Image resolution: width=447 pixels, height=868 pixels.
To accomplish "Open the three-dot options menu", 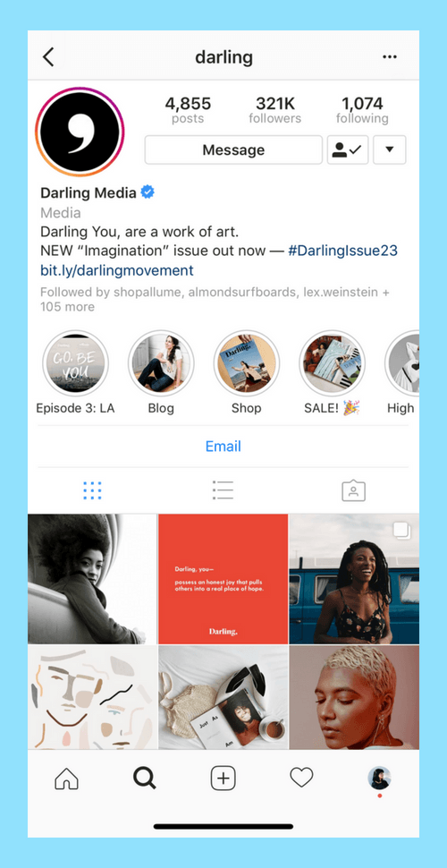I will (x=390, y=57).
